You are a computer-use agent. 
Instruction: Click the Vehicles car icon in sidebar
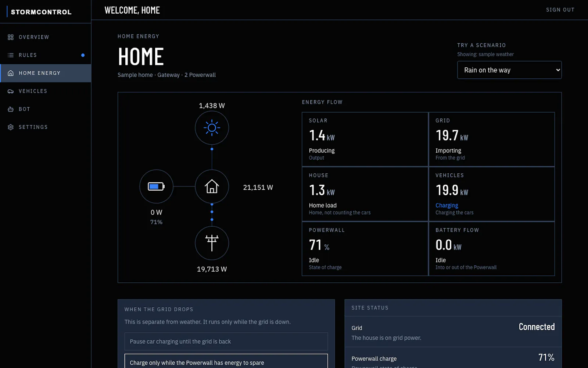[x=11, y=91]
